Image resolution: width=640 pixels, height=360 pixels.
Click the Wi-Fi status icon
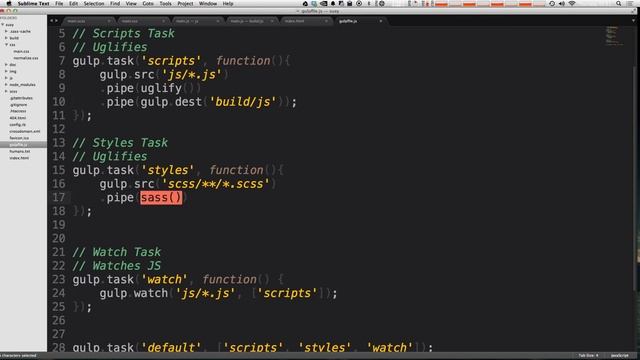coord(572,4)
